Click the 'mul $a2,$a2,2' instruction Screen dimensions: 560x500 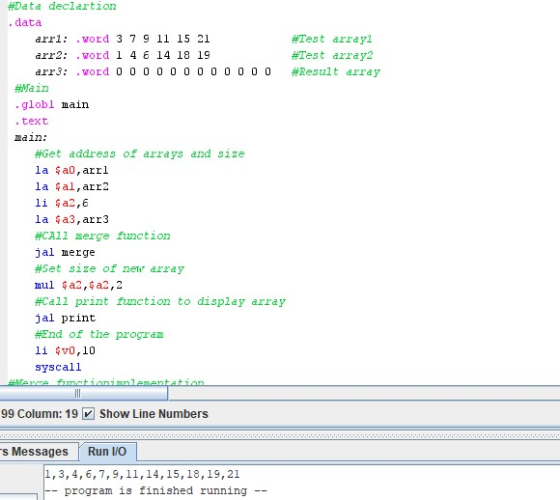(79, 285)
